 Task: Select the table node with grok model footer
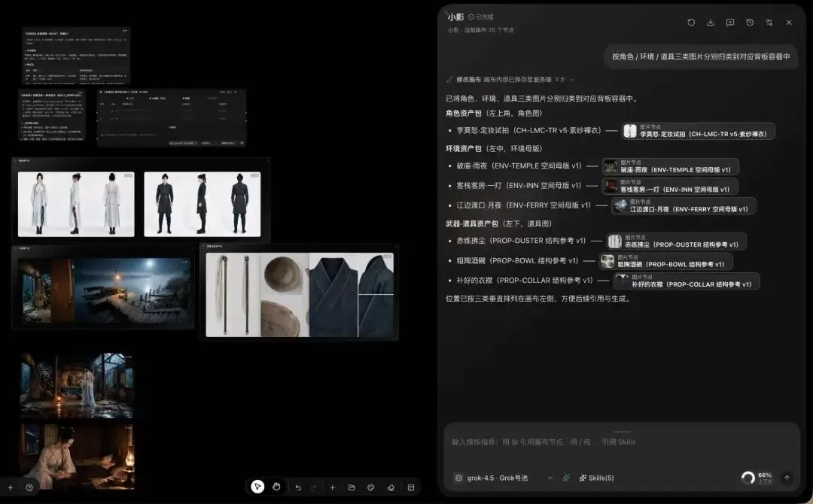pos(172,117)
